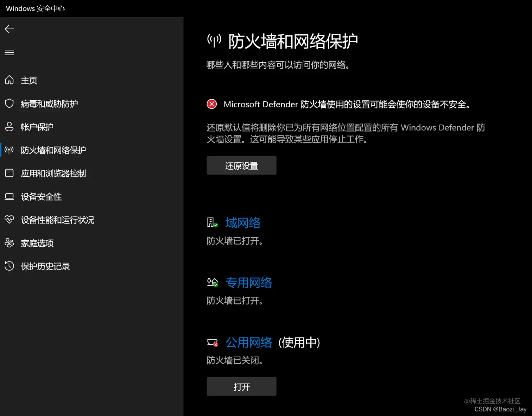Screen dimensions: 532x416
Task: Click 打开 to enable public network firewall
Action: click(241, 386)
